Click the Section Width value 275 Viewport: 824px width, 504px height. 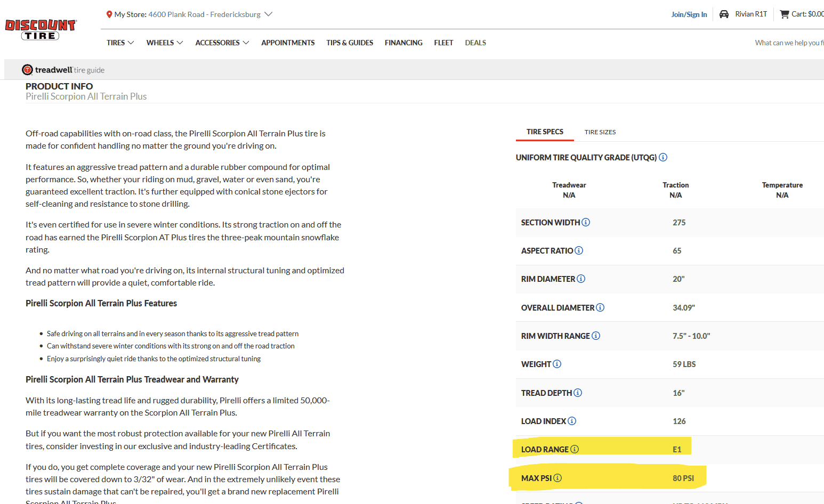click(x=679, y=223)
